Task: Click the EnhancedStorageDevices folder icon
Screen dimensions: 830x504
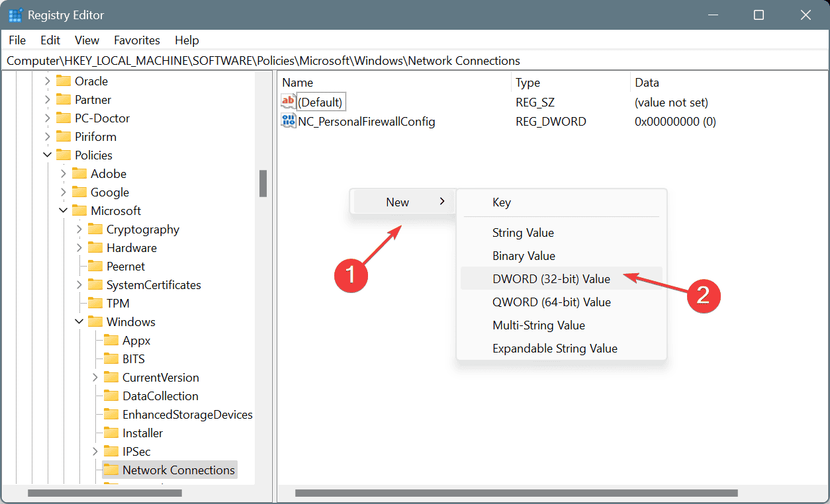Action: tap(111, 414)
